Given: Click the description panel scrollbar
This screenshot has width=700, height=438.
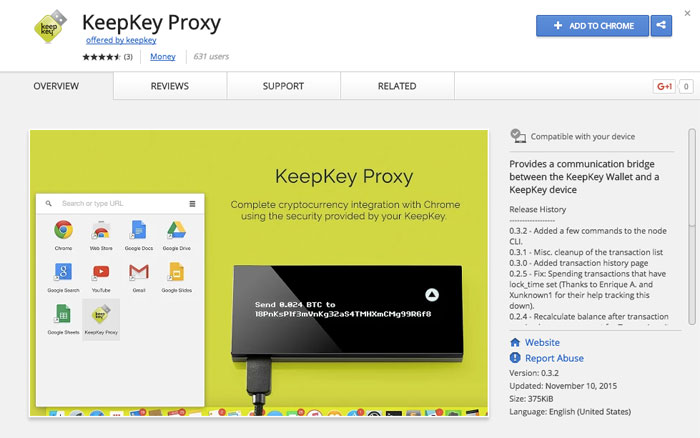Looking at the screenshot, I should [x=692, y=226].
